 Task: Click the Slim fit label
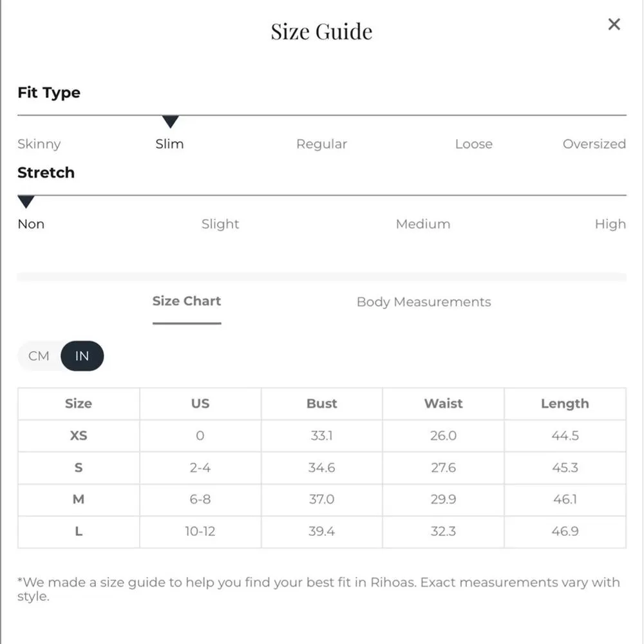coord(169,144)
